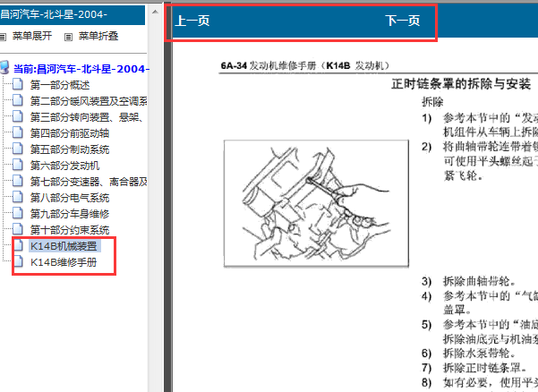Click the 拆除 subheading
538x392 pixels.
(x=432, y=102)
